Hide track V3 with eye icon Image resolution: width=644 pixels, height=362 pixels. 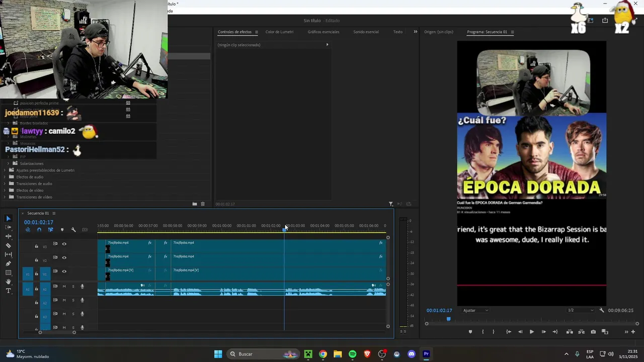[64, 244]
